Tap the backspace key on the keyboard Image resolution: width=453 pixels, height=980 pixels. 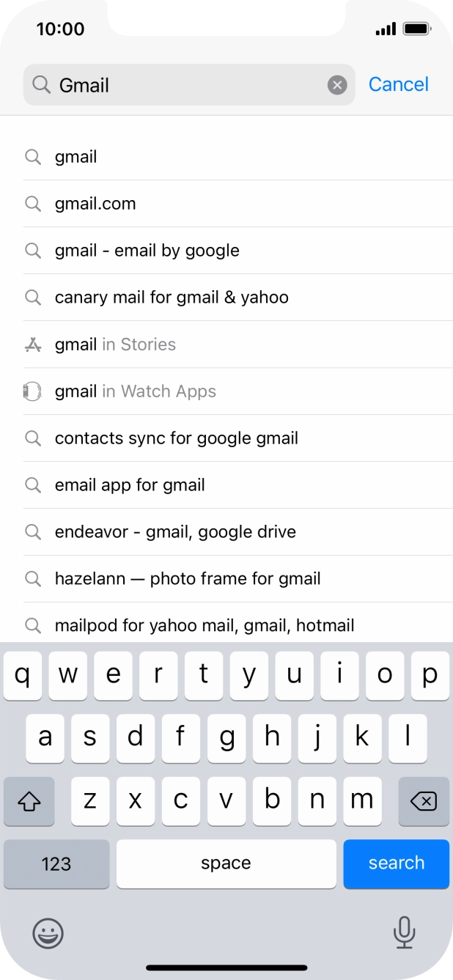pyautogui.click(x=424, y=802)
